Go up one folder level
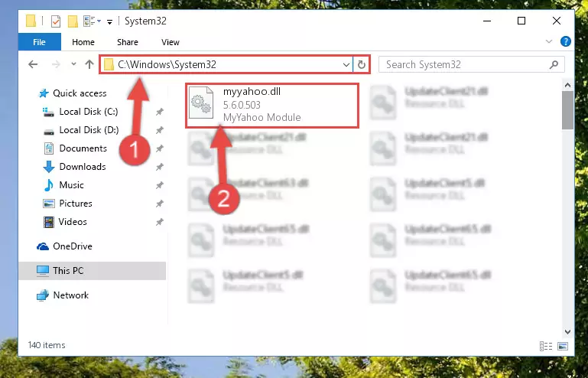The height and width of the screenshot is (378, 588). point(89,64)
